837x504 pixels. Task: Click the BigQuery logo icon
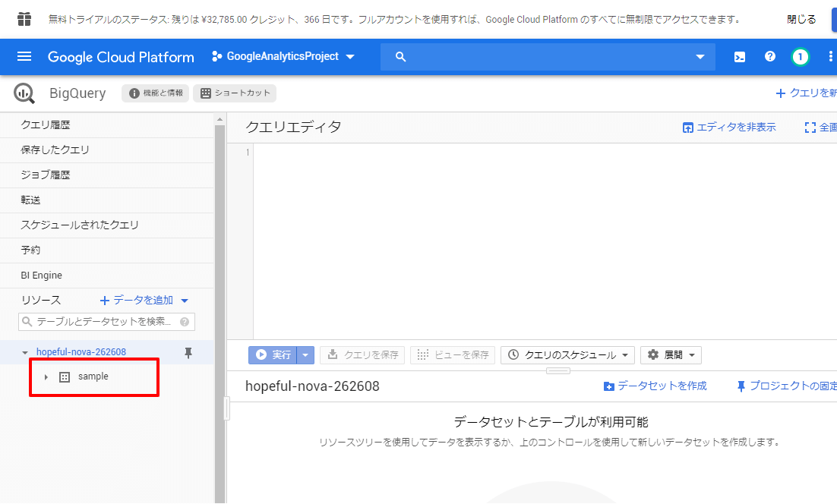(x=24, y=93)
